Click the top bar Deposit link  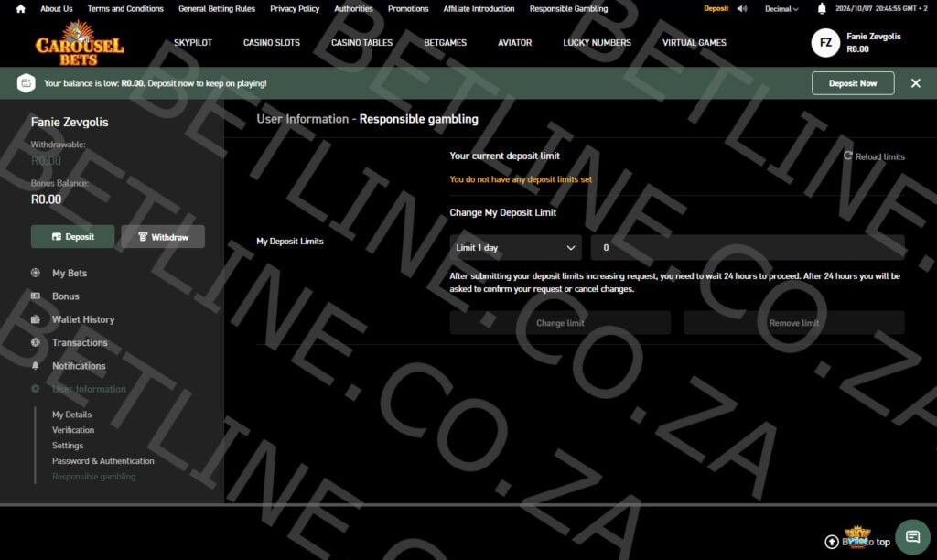coord(716,8)
